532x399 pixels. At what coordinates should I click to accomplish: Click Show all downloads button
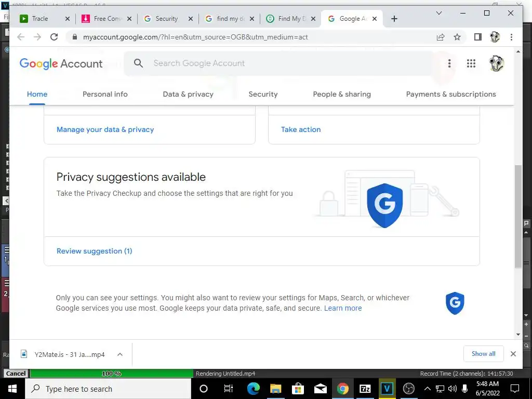click(x=483, y=354)
